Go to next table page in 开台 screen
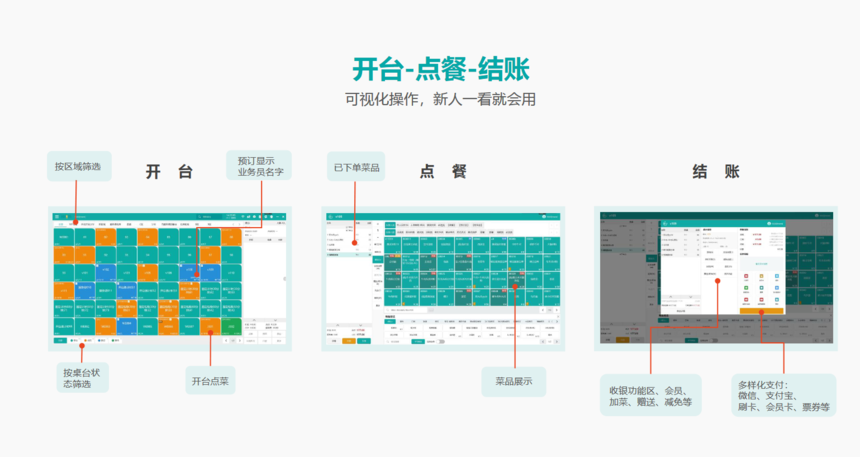 point(240,341)
